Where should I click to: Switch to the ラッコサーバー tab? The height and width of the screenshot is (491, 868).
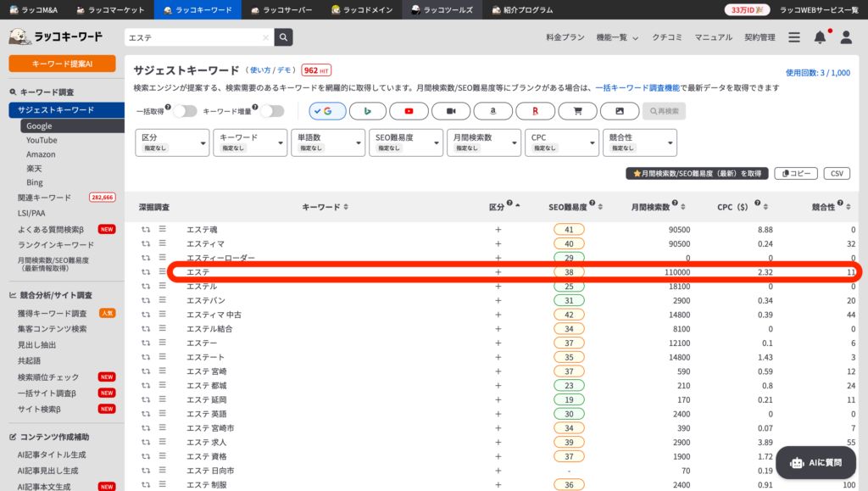(x=281, y=10)
